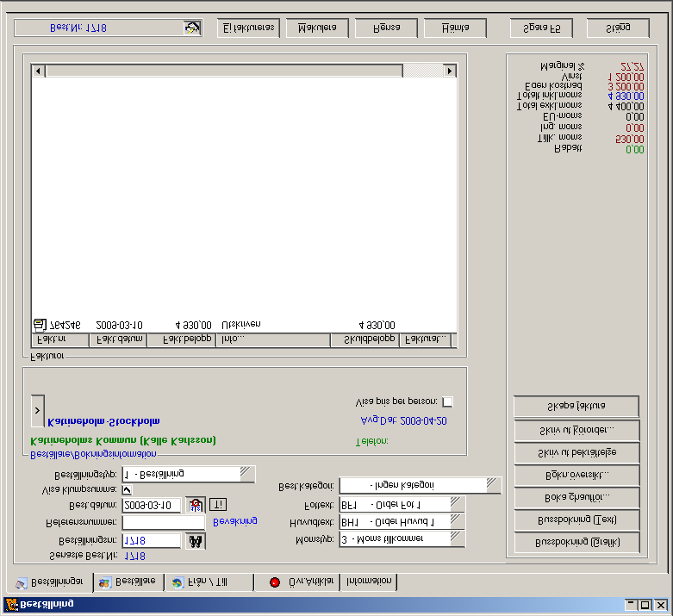Viewport: 673px width, 616px height.
Task: Switch to the Beställare tab
Action: point(128,582)
